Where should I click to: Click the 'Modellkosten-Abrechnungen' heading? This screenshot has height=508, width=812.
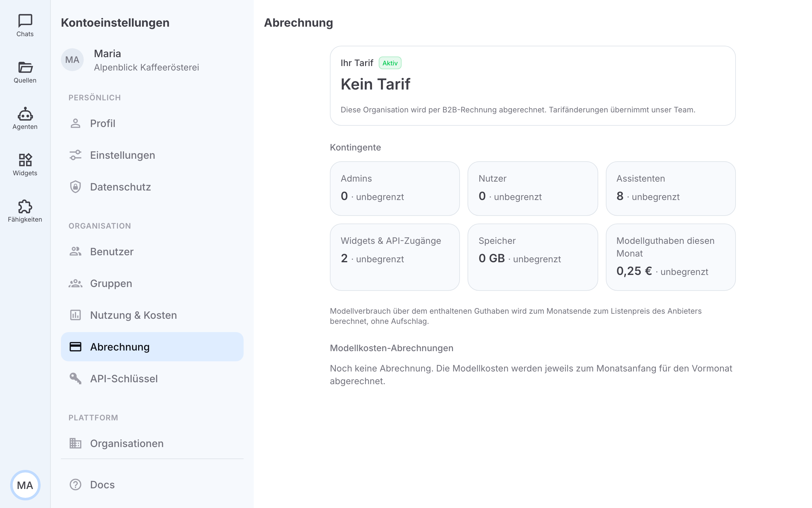(x=391, y=348)
